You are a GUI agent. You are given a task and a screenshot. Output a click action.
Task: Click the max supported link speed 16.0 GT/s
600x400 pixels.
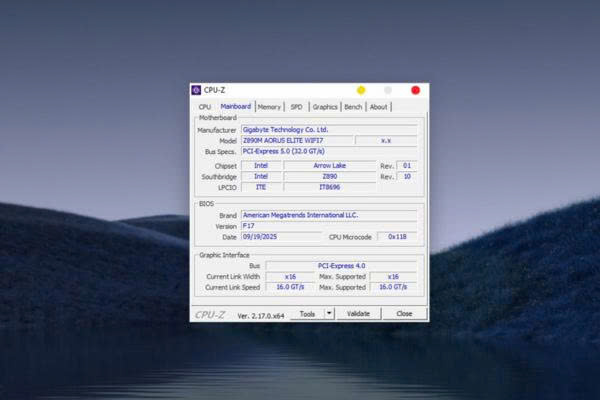(x=393, y=287)
